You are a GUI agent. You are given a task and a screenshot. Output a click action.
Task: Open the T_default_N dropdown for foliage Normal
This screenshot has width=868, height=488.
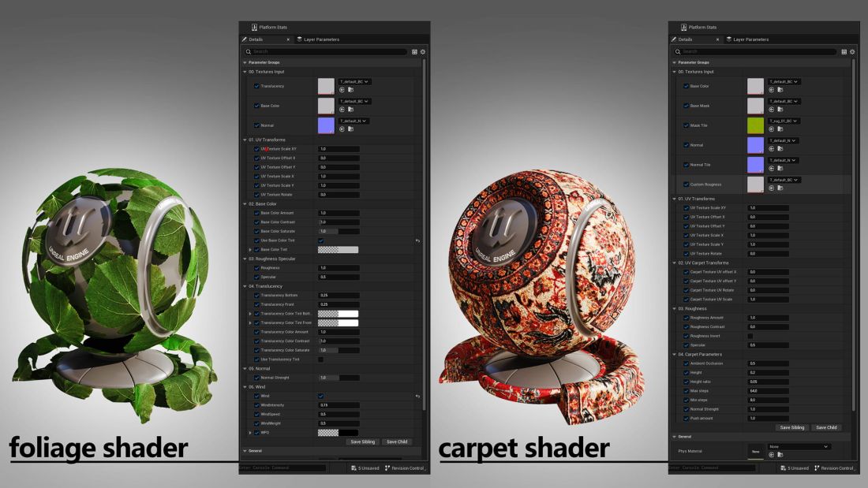point(354,121)
